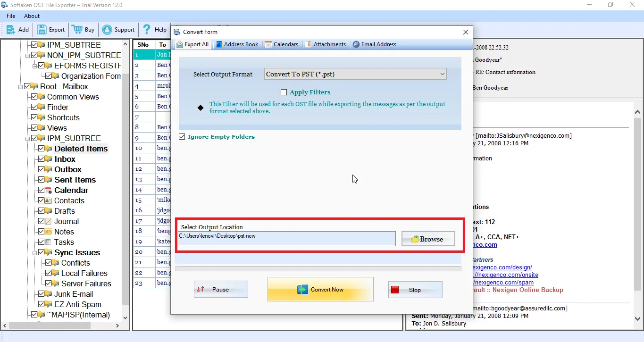This screenshot has height=342, width=644.
Task: Click the Contacts folder icon in tree
Action: pos(49,200)
